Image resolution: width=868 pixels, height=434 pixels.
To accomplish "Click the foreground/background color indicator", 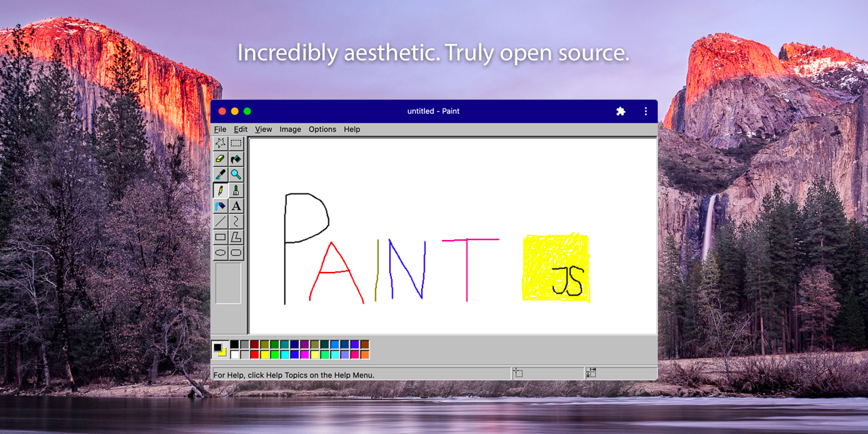I will [221, 347].
